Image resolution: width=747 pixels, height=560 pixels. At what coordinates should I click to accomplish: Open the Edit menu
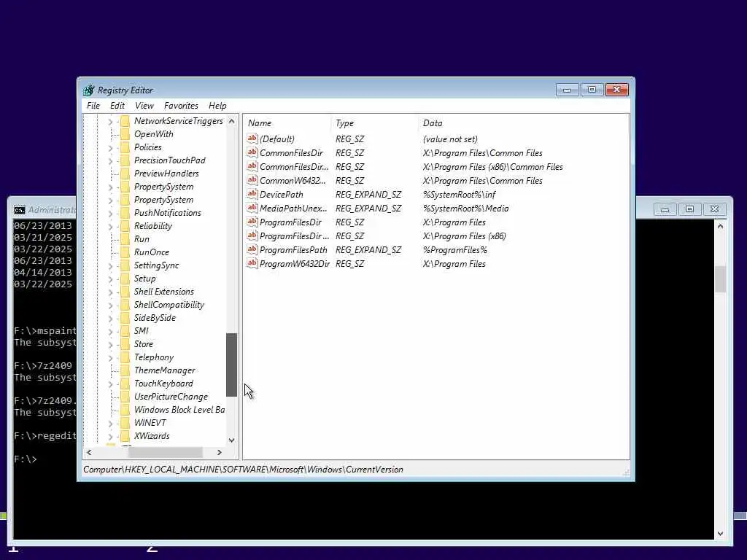[117, 106]
